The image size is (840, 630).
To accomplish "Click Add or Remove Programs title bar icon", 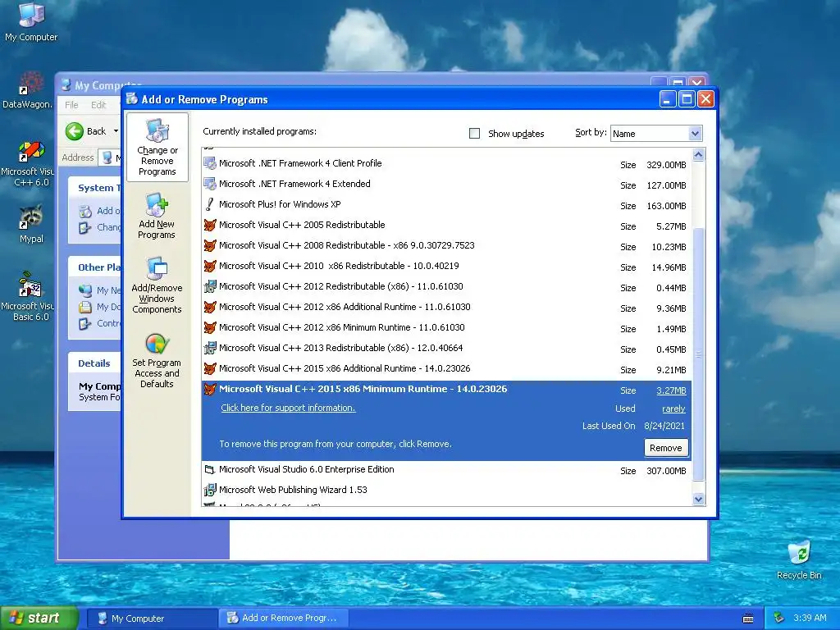I will [132, 99].
